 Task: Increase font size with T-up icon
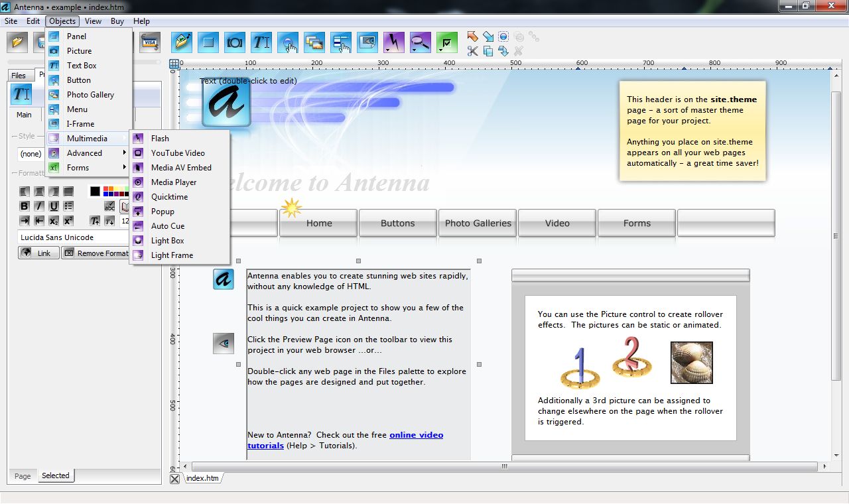coord(95,221)
